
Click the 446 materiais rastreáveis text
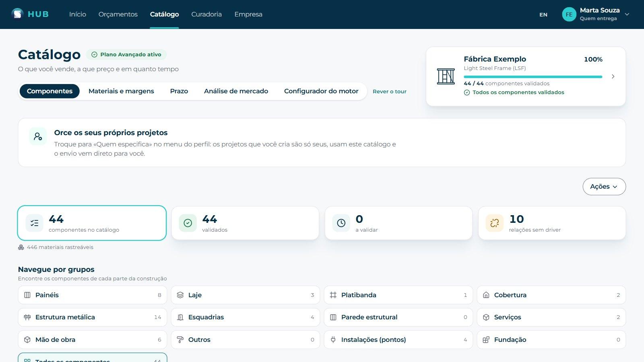(60, 247)
